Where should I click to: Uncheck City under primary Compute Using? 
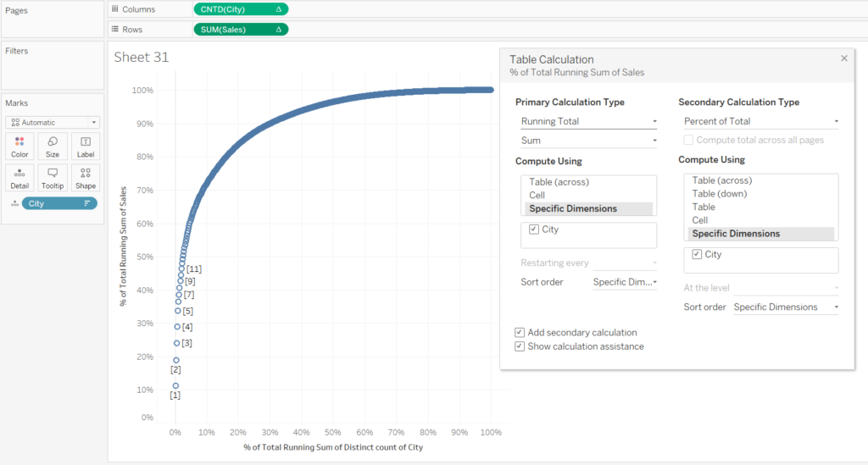click(x=532, y=230)
